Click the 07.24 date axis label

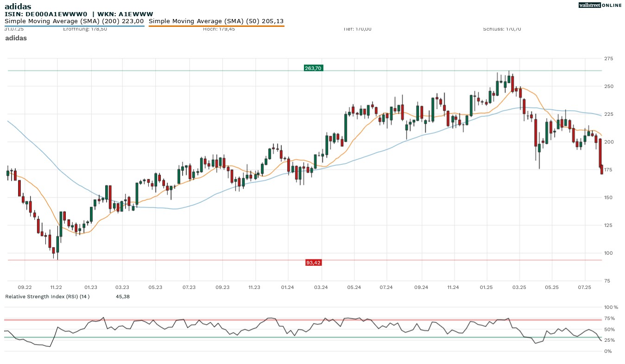(x=386, y=287)
